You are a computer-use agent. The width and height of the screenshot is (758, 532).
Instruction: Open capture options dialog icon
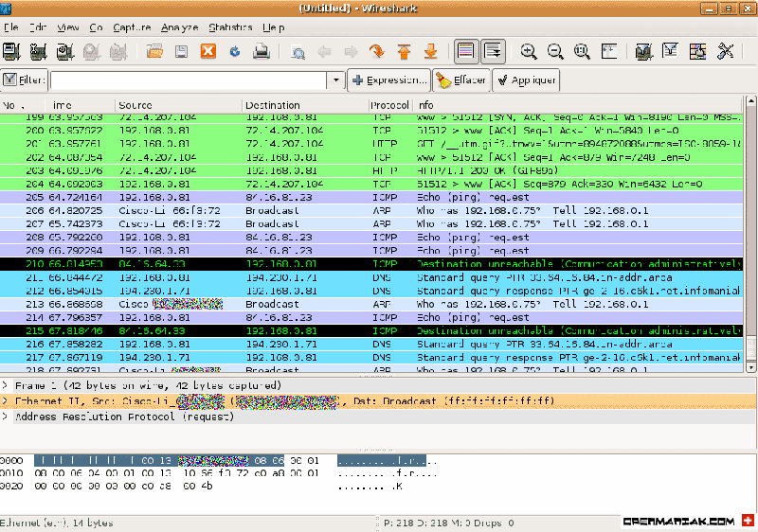38,51
